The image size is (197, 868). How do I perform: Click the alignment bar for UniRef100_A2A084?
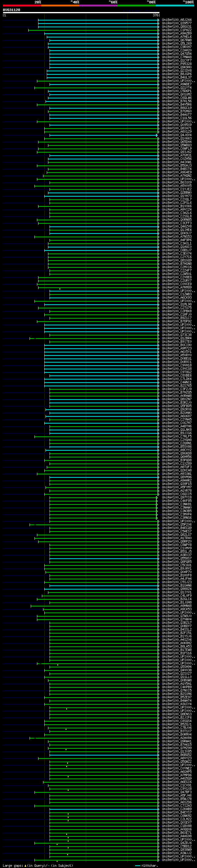(94, 738)
